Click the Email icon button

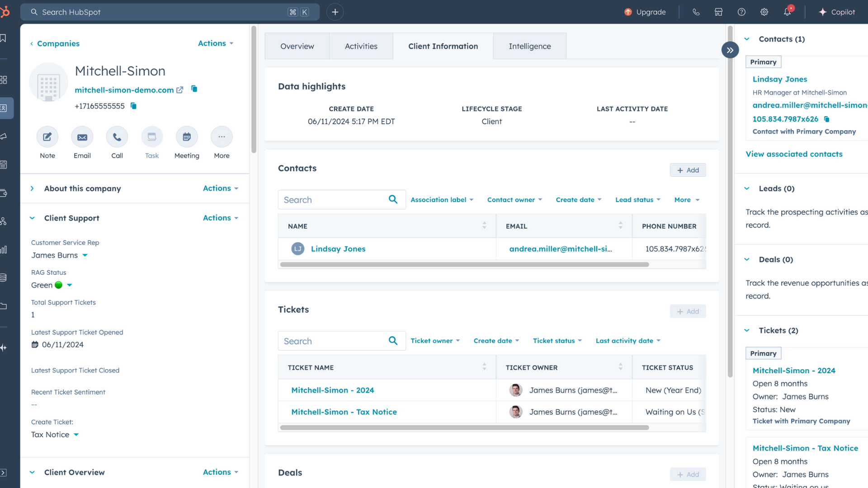(82, 137)
